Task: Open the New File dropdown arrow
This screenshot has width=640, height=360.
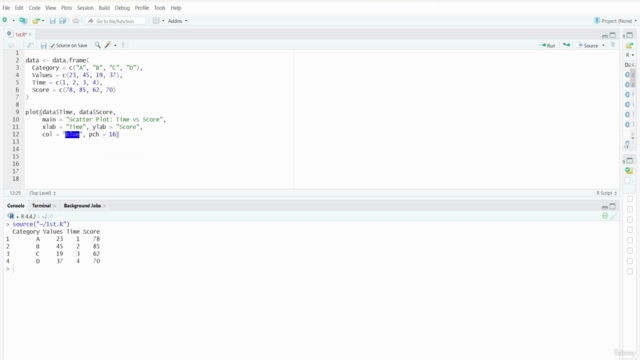Action: (x=13, y=21)
